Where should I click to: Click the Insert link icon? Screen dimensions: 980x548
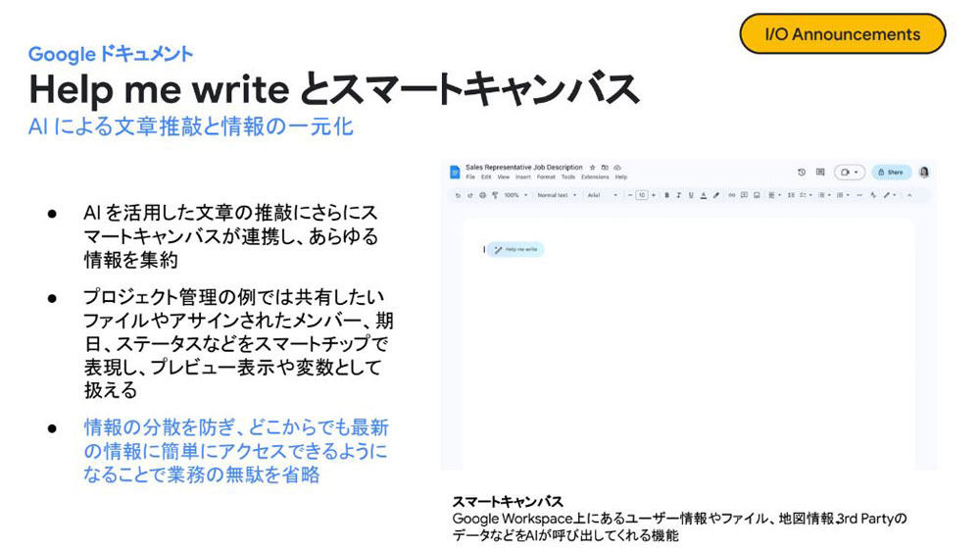[x=732, y=195]
